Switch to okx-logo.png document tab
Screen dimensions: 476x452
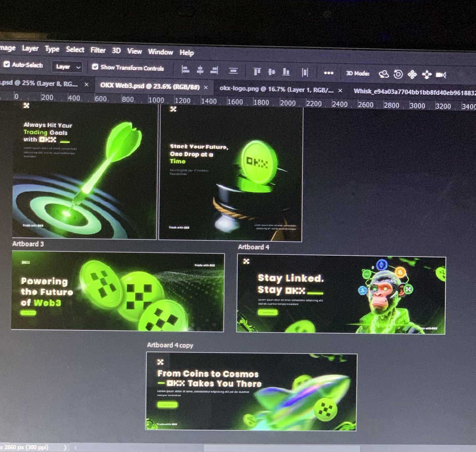(x=276, y=89)
